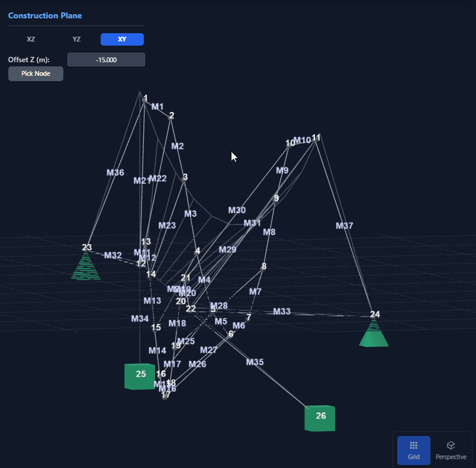Click the Pick Node button
Image resolution: width=476 pixels, height=468 pixels.
[x=36, y=74]
